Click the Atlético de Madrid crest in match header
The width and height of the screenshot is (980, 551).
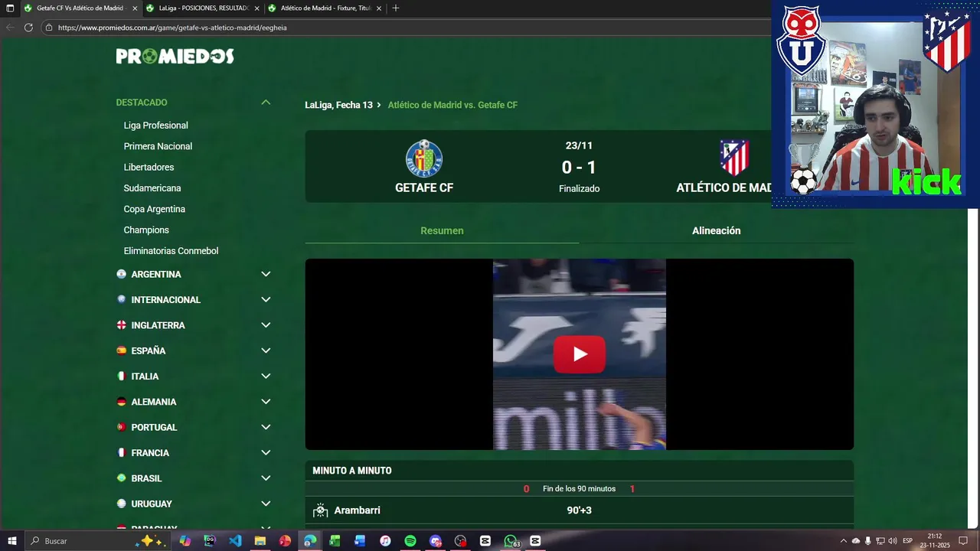(734, 158)
